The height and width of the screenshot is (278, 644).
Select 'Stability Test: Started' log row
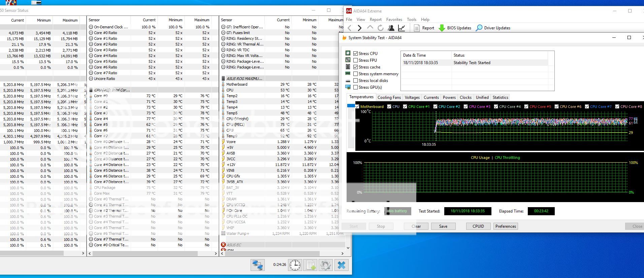pyautogui.click(x=475, y=63)
